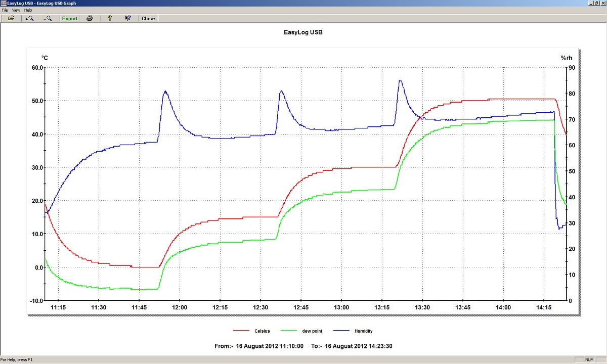Close the window with title bar X
607x364 pixels.
pyautogui.click(x=603, y=3)
